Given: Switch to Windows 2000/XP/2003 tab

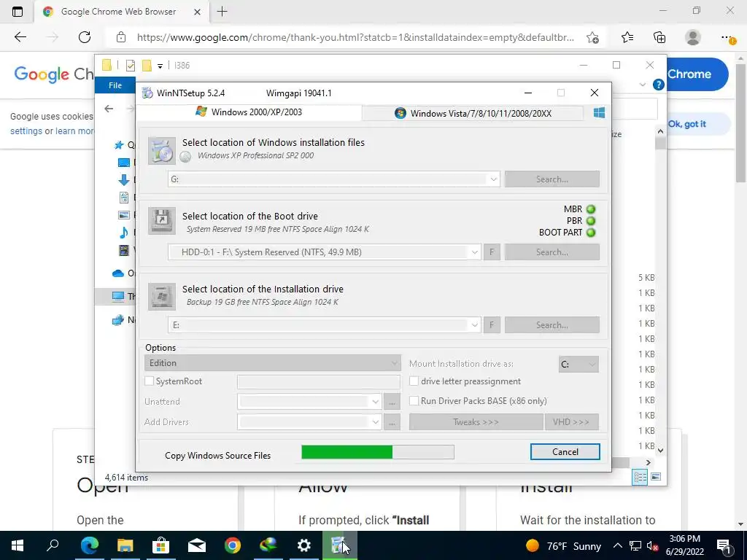Looking at the screenshot, I should (x=249, y=112).
